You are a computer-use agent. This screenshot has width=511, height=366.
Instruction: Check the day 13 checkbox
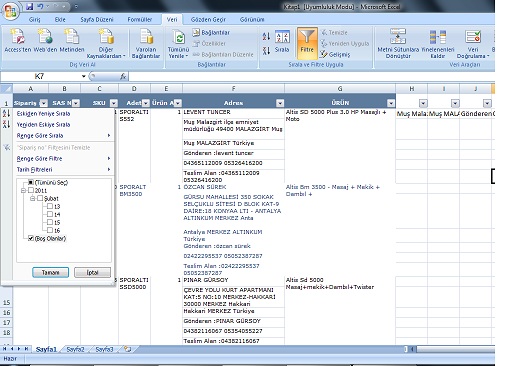point(50,206)
